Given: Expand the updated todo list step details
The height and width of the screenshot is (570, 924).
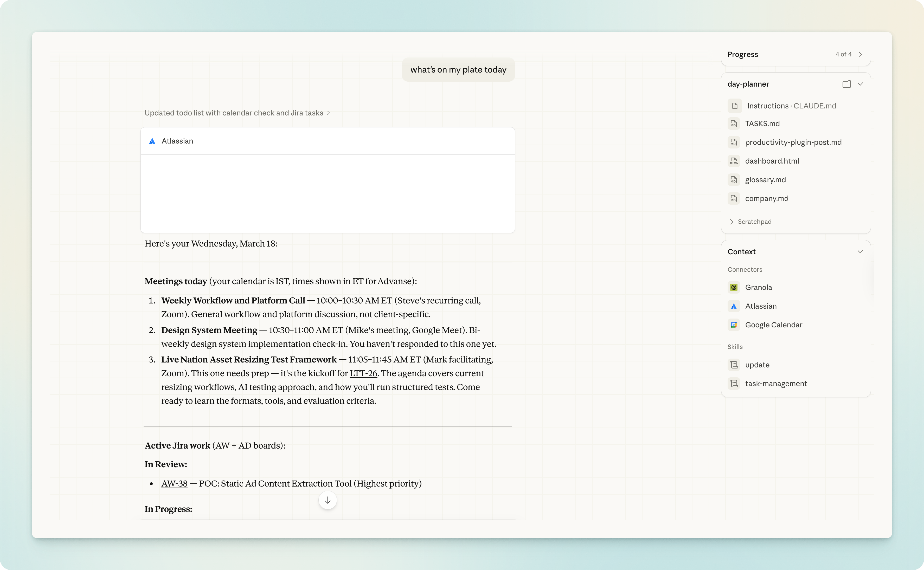Looking at the screenshot, I should coord(328,113).
